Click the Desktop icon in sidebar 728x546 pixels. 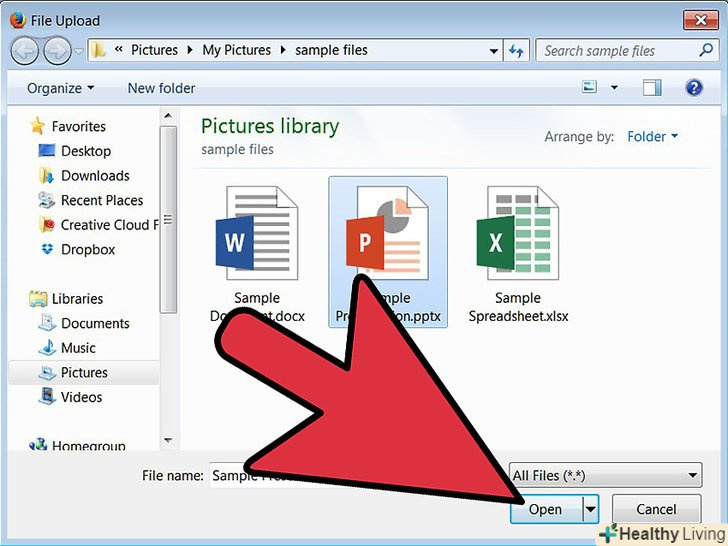(47, 150)
